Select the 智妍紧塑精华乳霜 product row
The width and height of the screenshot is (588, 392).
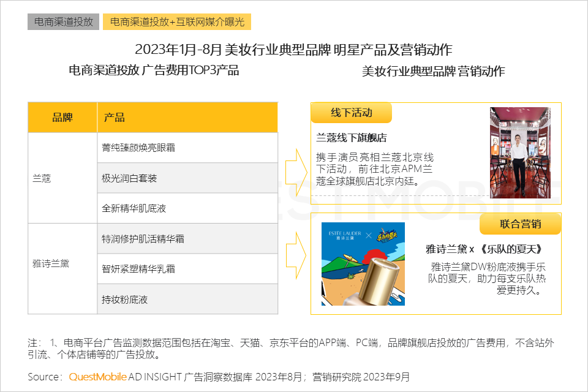(x=187, y=269)
